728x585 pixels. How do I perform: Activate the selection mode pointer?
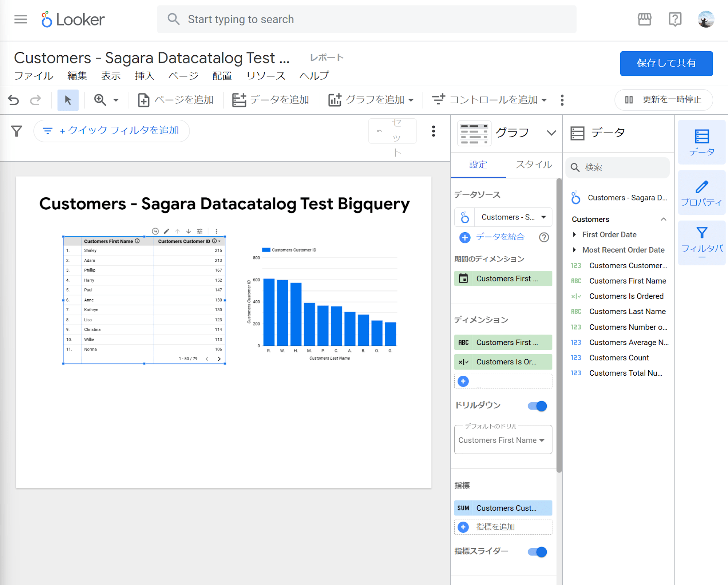(68, 100)
